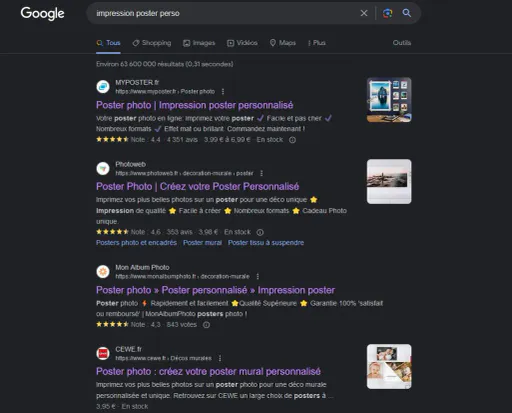This screenshot has height=413, width=512.
Task: Switch to the Maps tab
Action: (x=283, y=43)
